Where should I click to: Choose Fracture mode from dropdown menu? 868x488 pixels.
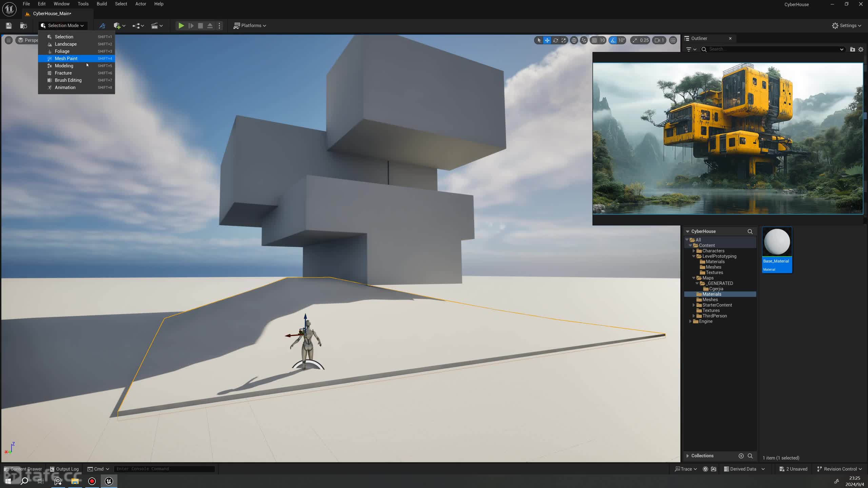[x=77, y=73]
